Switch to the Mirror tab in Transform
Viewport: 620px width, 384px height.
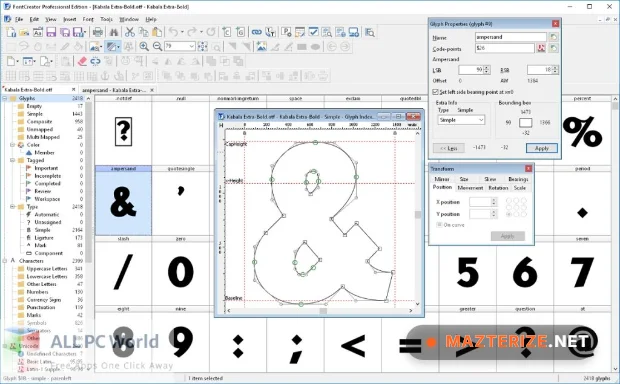[442, 179]
